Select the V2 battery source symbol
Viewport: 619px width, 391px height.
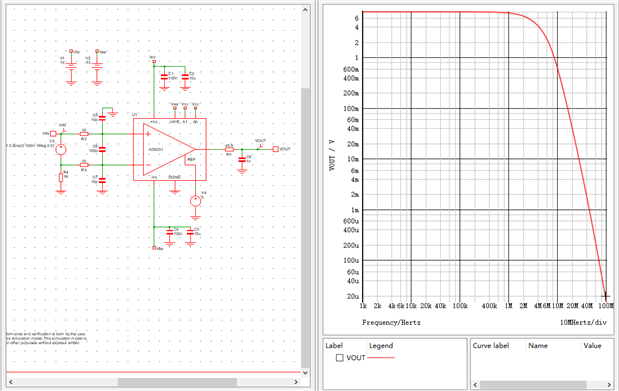click(x=97, y=67)
